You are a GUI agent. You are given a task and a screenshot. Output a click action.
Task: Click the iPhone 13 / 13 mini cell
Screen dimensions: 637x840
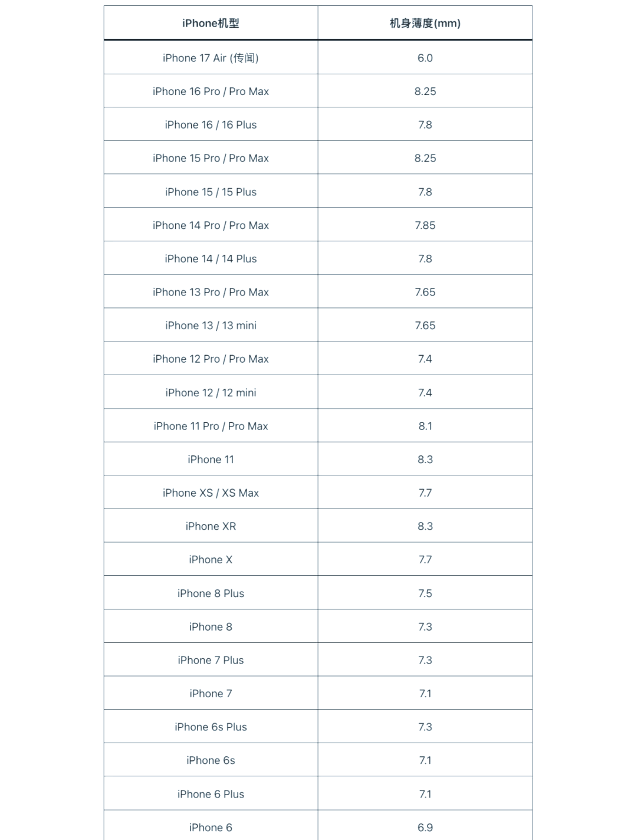pos(211,326)
